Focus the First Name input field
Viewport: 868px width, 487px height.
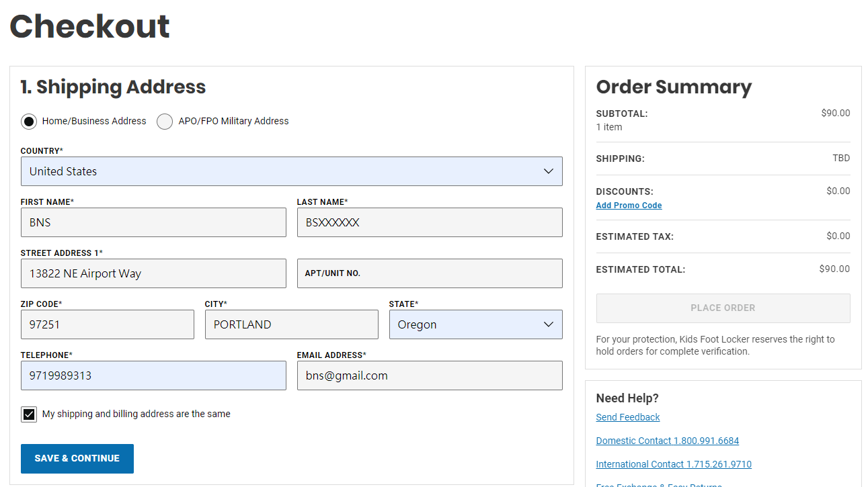[153, 222]
